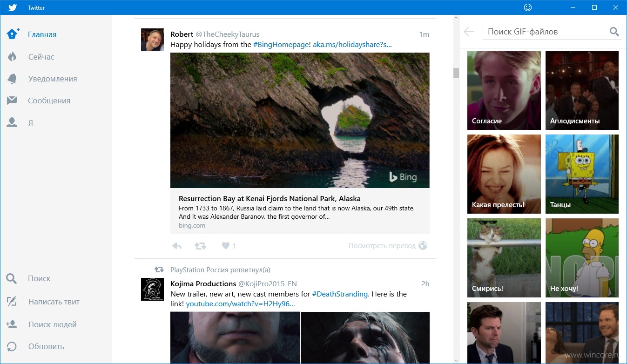
Task: Click the Сообщения envelope icon
Action: coord(12,101)
